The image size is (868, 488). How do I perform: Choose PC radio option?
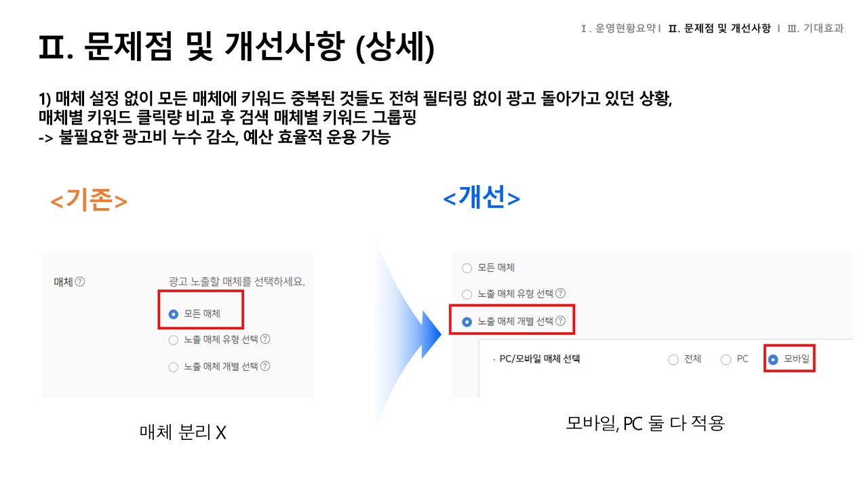coord(726,360)
